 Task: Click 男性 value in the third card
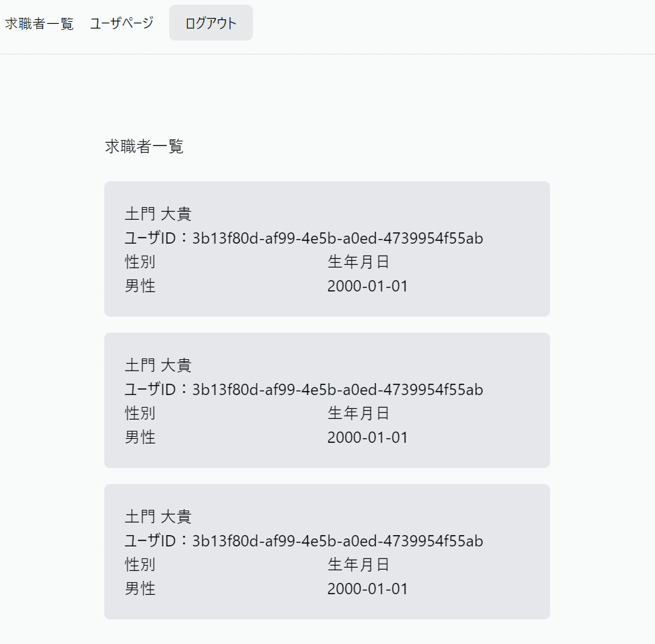click(140, 589)
